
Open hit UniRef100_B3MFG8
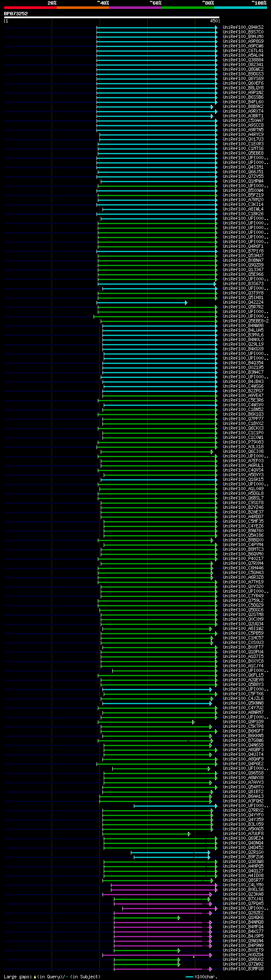(243, 969)
